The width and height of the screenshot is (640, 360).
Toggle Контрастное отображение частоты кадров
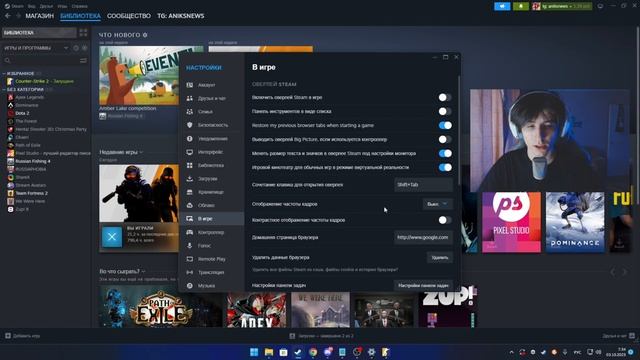coord(445,220)
